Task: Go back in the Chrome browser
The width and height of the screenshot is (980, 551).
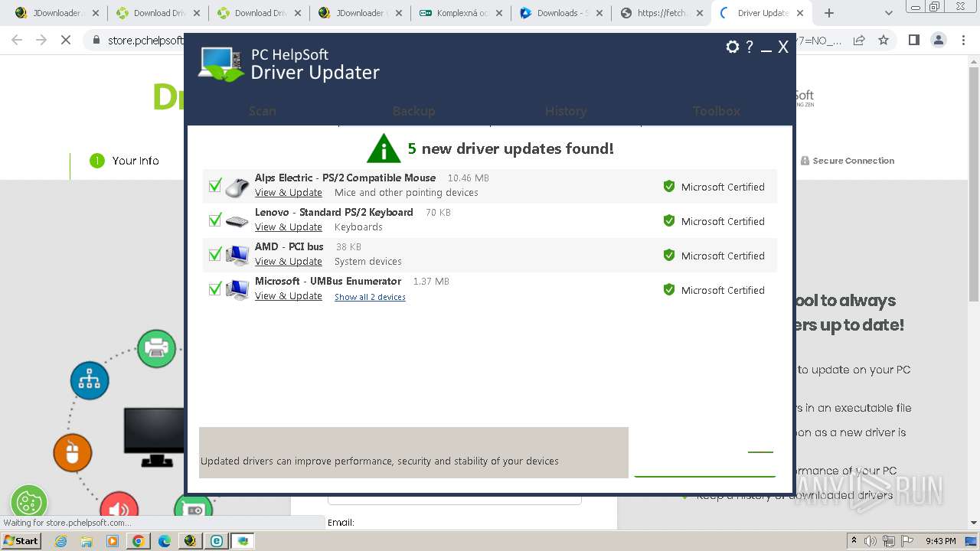Action: coord(17,40)
